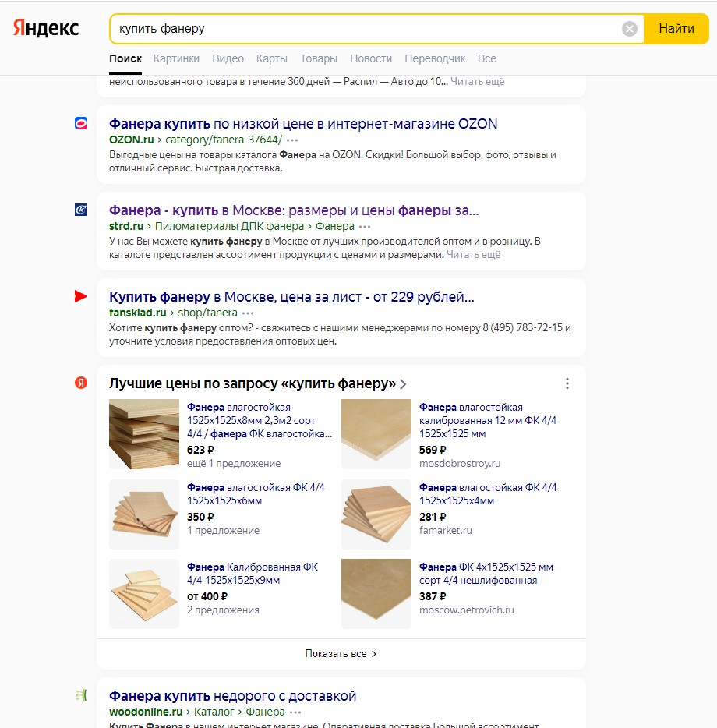Expand product list with Показать все

coord(341,654)
